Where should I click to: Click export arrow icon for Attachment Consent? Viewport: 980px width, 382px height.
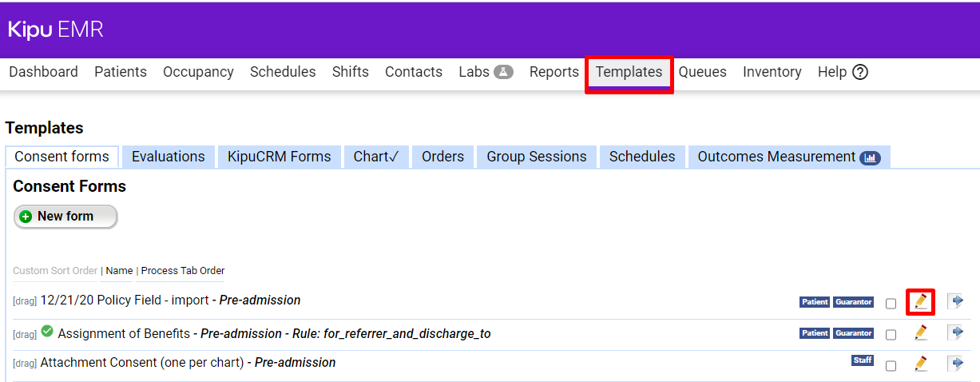tap(955, 363)
